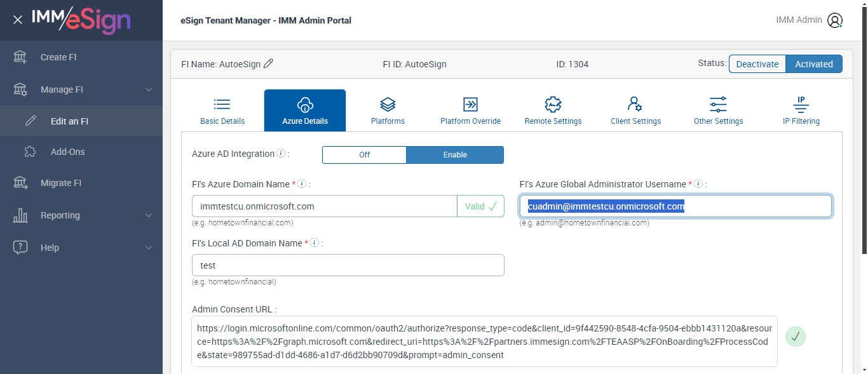Click the Platform Override arrow icon

click(x=470, y=104)
